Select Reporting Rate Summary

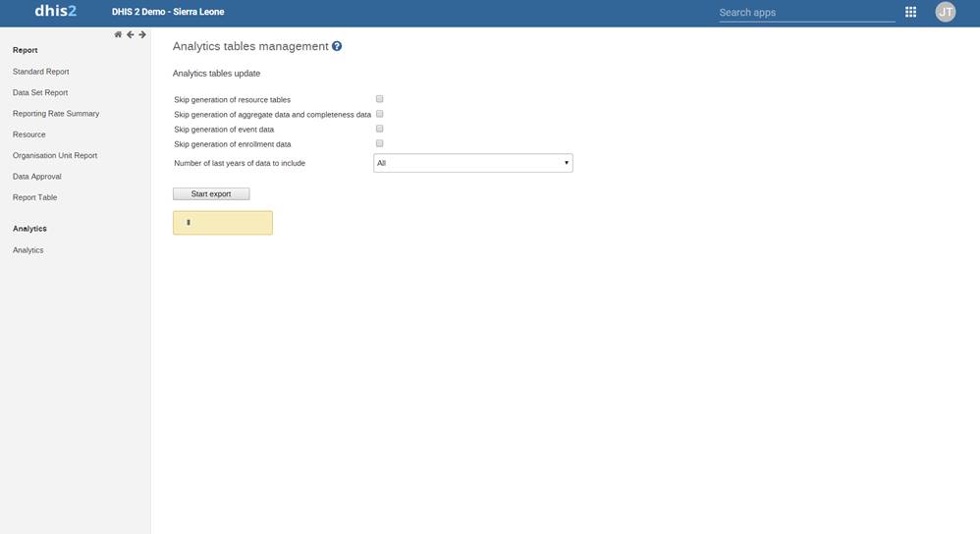[x=56, y=114]
